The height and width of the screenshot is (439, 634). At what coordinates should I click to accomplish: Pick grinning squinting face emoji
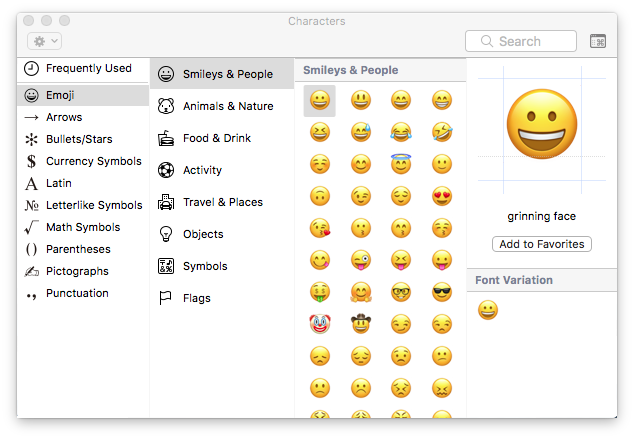tap(320, 132)
